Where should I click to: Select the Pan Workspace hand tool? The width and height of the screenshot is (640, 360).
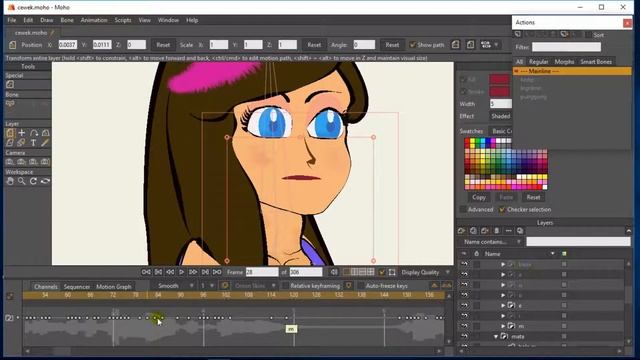click(x=10, y=181)
